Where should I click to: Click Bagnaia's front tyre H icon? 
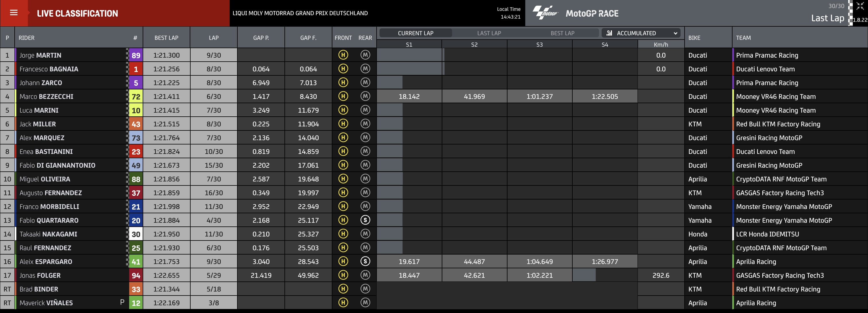[x=343, y=69]
